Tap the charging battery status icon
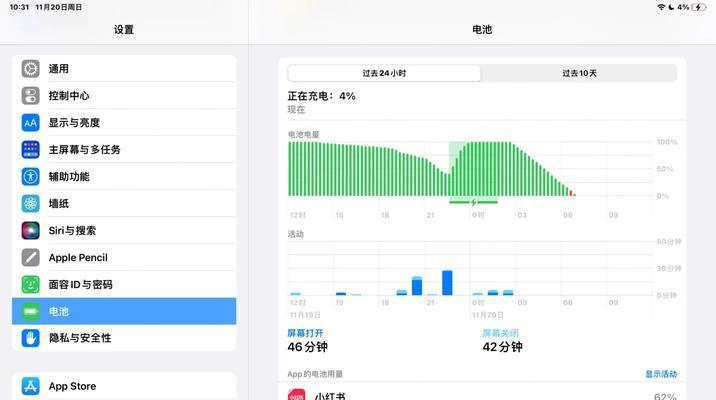The image size is (716, 400). (699, 7)
